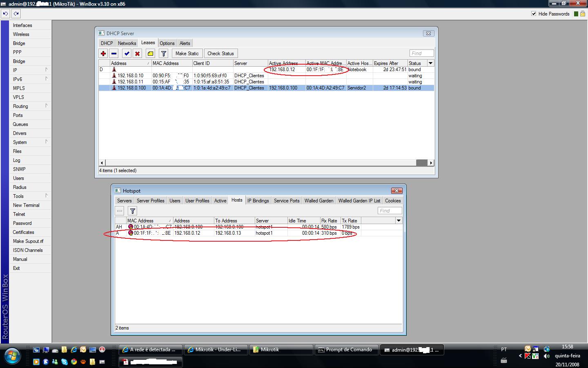The height and width of the screenshot is (368, 588).
Task: Close the DHCP Server window
Action: [428, 33]
